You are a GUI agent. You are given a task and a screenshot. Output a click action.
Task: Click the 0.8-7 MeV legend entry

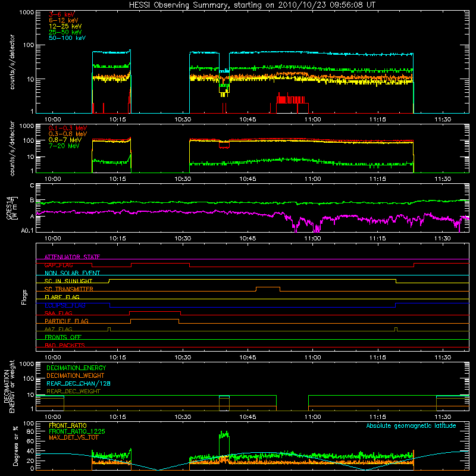click(65, 140)
